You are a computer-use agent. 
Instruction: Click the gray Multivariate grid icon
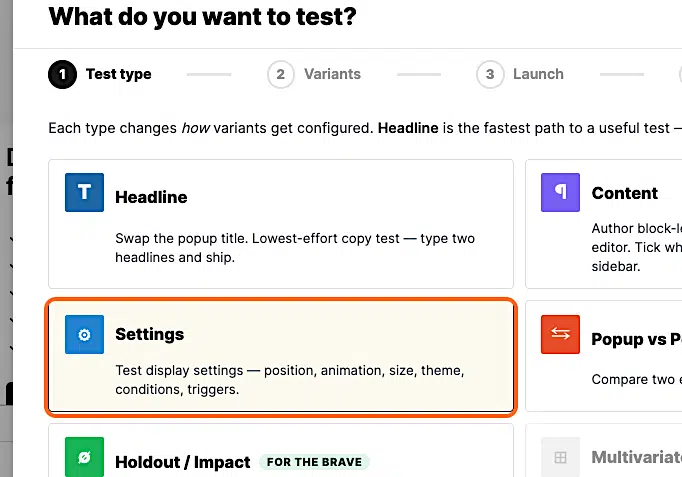pos(560,457)
